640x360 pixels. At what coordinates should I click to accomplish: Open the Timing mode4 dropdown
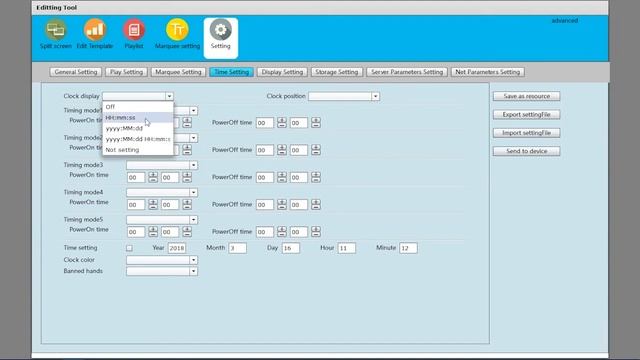(162, 192)
